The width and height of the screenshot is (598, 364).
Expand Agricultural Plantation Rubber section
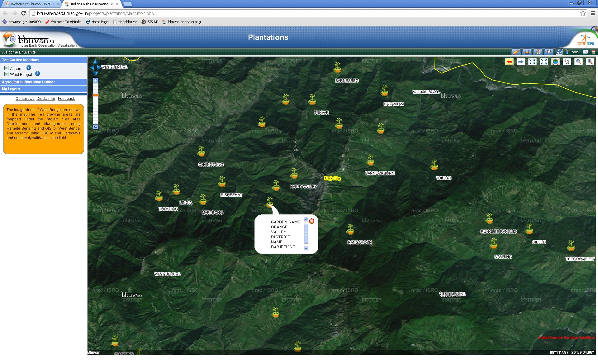(x=44, y=82)
